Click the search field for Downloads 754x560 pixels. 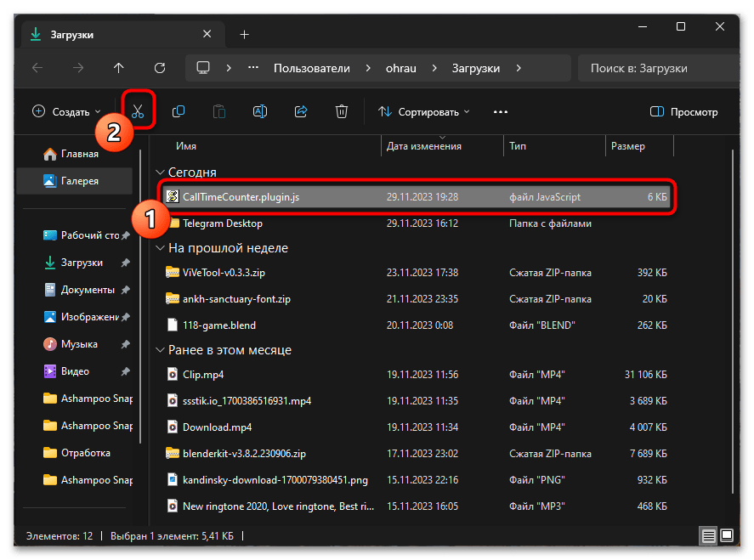click(655, 68)
